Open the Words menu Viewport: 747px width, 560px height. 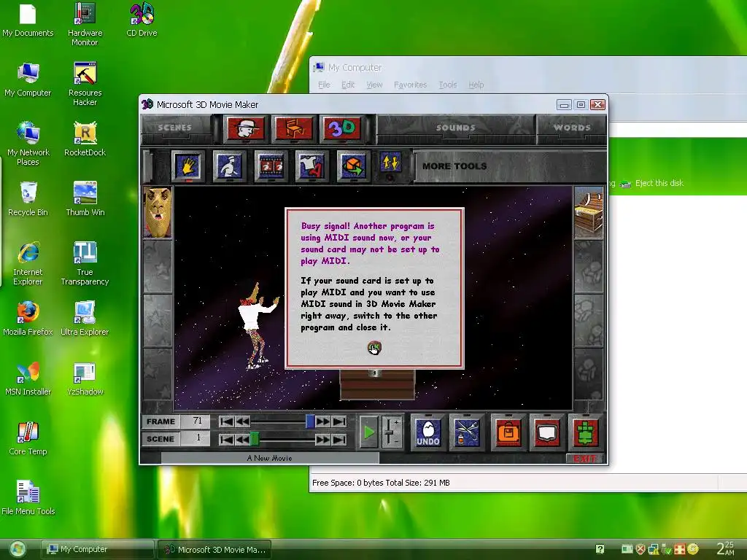572,128
